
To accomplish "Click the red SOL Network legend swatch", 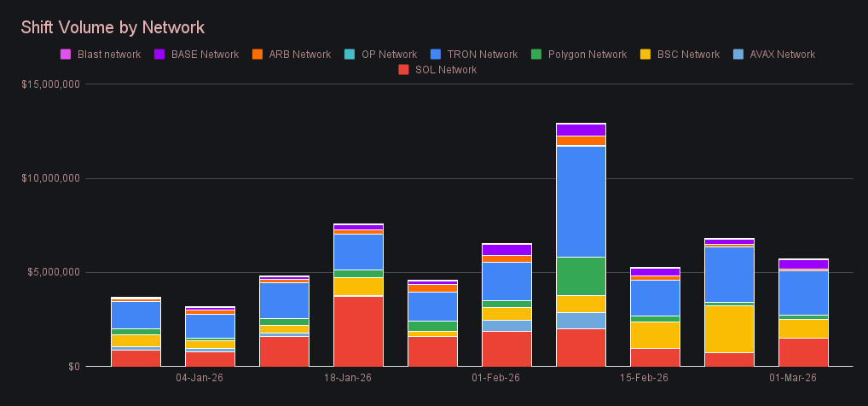I will [x=403, y=70].
